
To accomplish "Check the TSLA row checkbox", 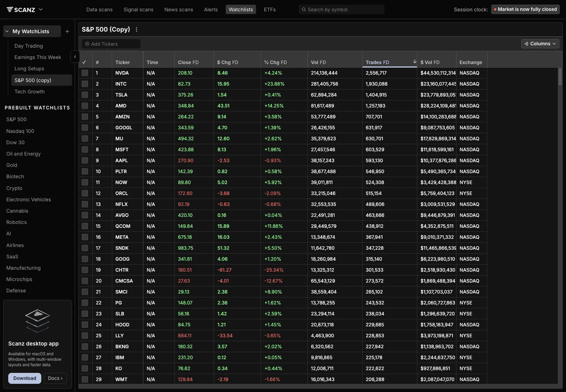I will (x=85, y=95).
